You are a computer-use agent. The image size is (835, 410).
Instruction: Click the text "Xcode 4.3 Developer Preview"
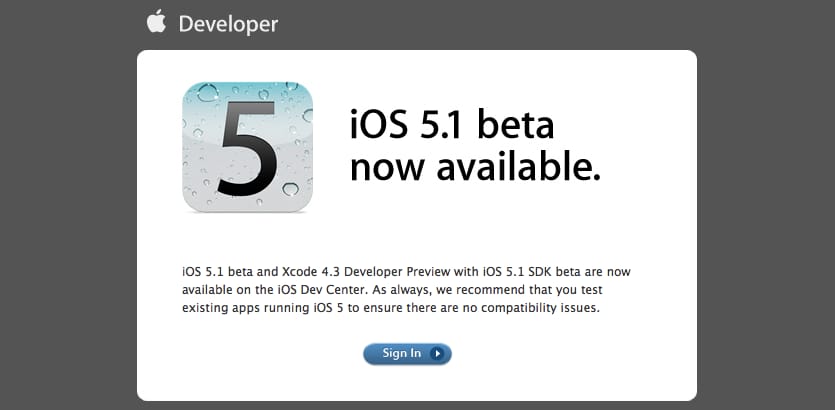pyautogui.click(x=365, y=272)
